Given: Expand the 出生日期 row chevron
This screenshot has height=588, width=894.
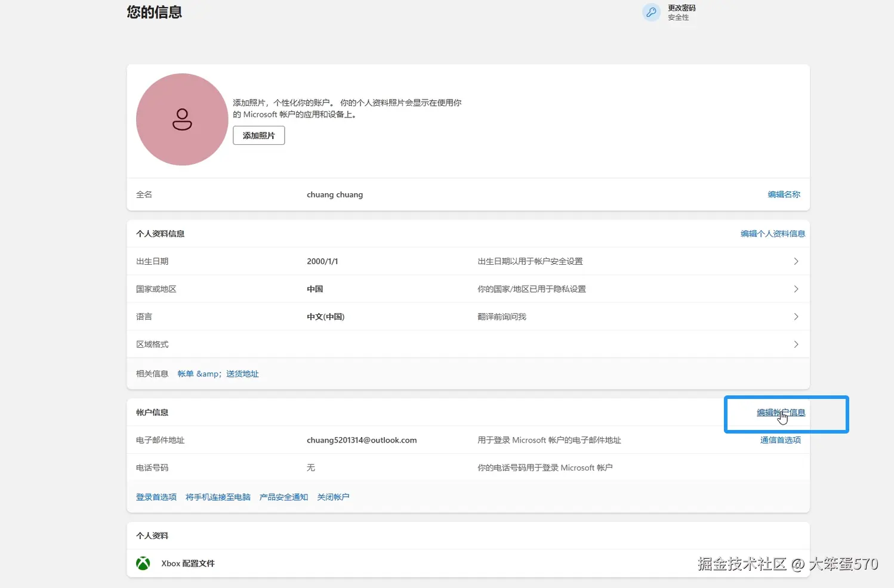Looking at the screenshot, I should coord(796,261).
